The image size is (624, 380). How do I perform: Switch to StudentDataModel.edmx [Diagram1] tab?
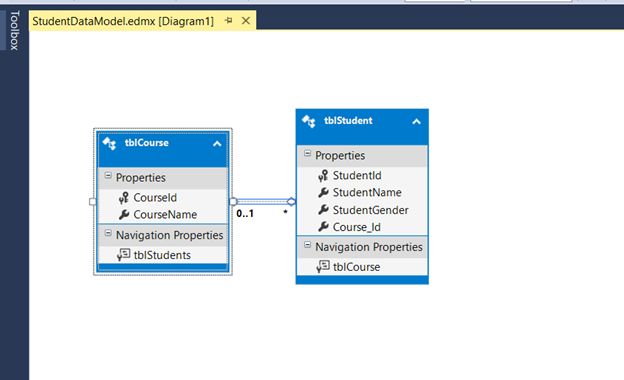(123, 21)
